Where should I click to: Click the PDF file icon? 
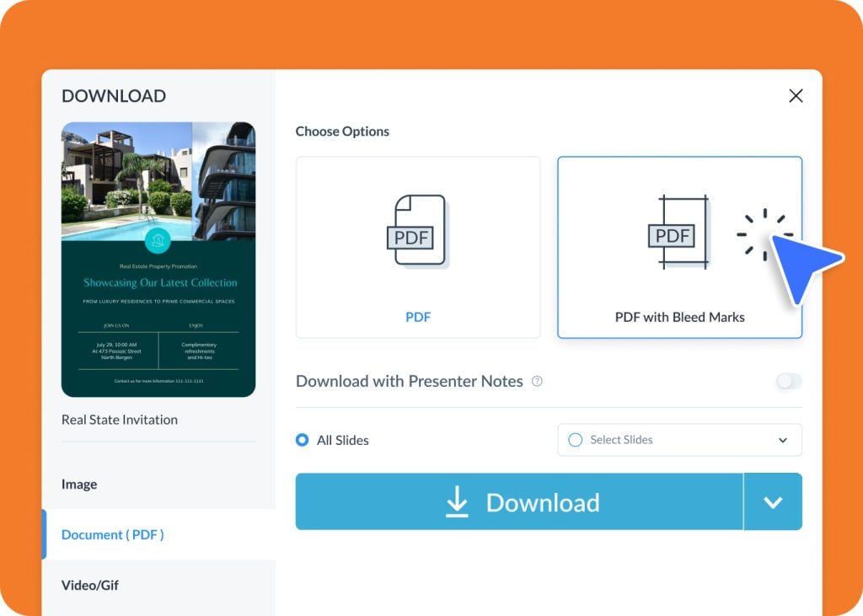[418, 233]
